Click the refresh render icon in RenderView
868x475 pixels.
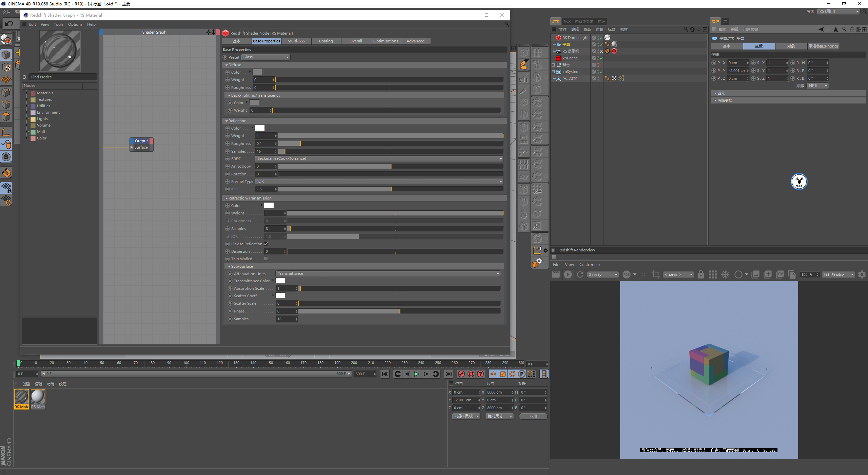tap(580, 274)
